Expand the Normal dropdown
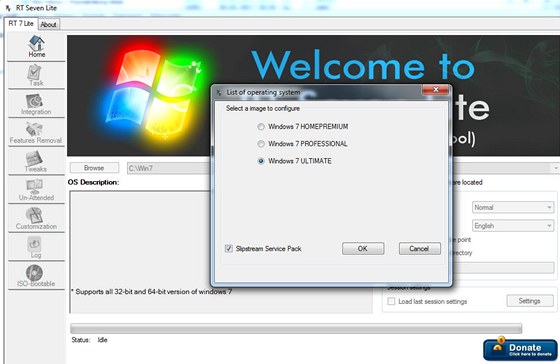Image resolution: width=560 pixels, height=364 pixels. click(513, 207)
